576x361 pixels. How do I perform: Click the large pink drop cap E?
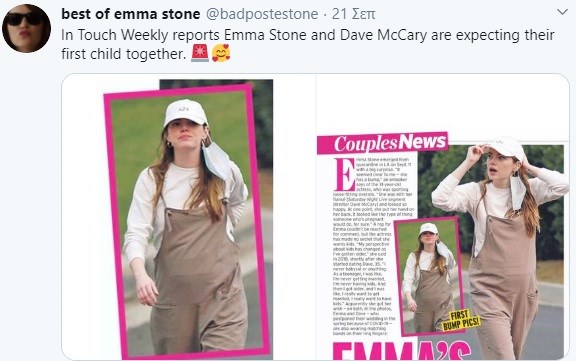click(x=344, y=174)
